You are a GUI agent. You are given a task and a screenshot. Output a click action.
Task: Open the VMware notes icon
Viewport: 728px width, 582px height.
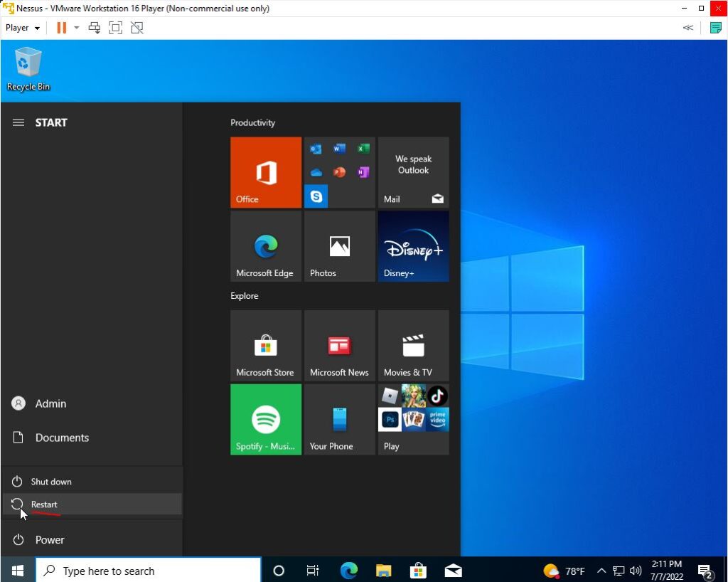[x=715, y=28]
